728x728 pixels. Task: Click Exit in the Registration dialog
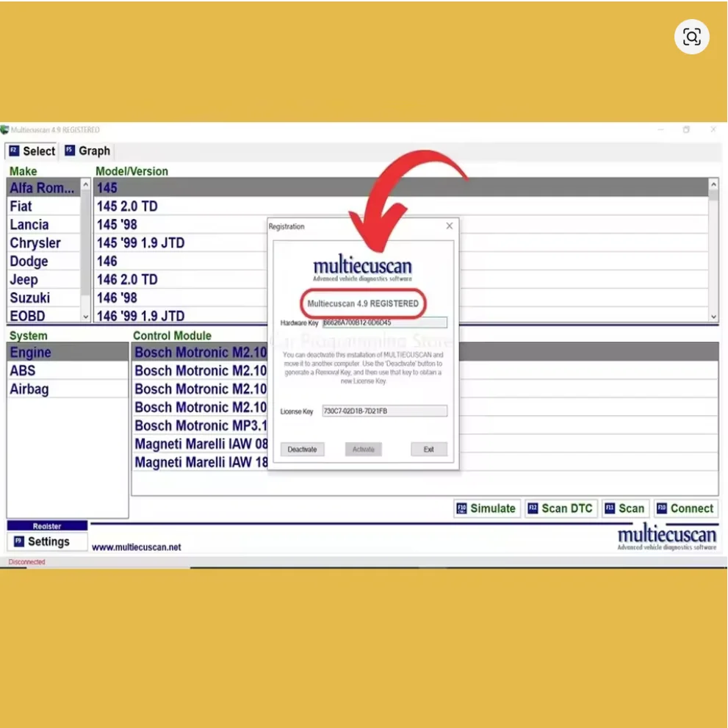pyautogui.click(x=428, y=449)
